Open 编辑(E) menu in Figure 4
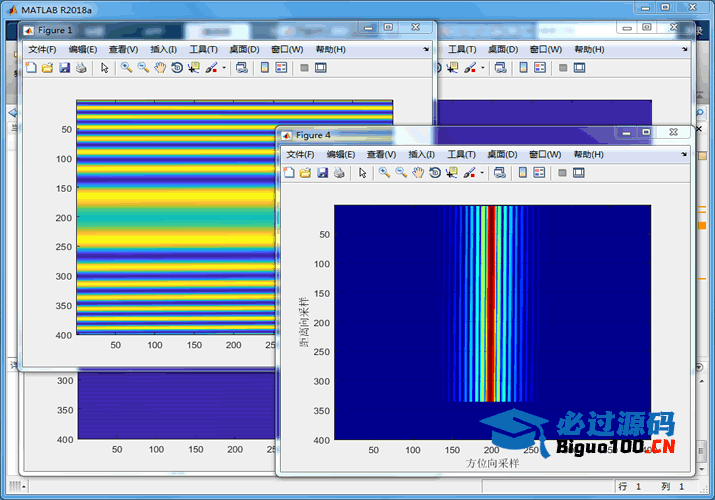The width and height of the screenshot is (715, 500). click(x=341, y=155)
